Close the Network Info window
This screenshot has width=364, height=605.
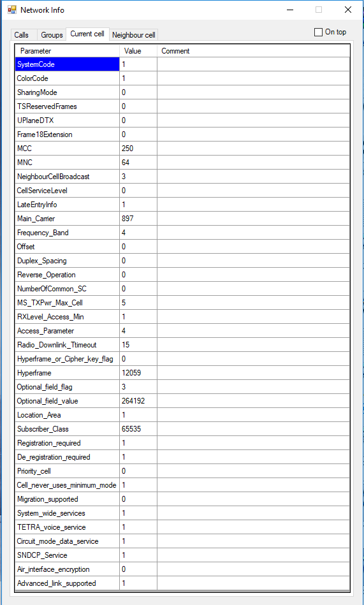pyautogui.click(x=348, y=10)
